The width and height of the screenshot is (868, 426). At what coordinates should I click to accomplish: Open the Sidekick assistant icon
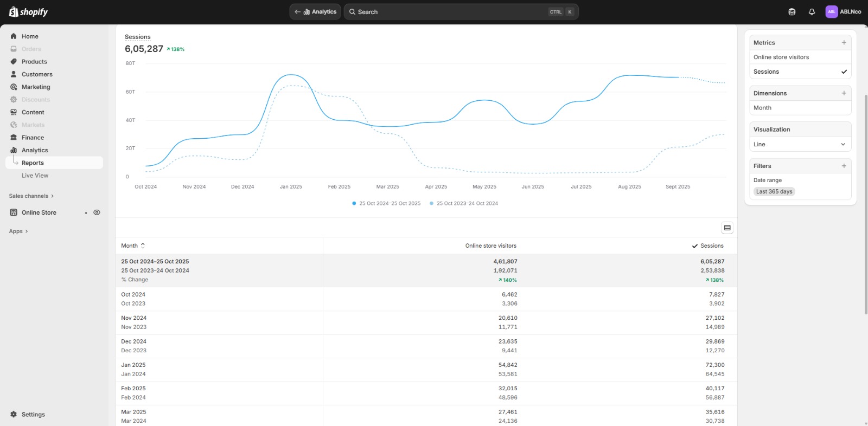[x=792, y=12]
